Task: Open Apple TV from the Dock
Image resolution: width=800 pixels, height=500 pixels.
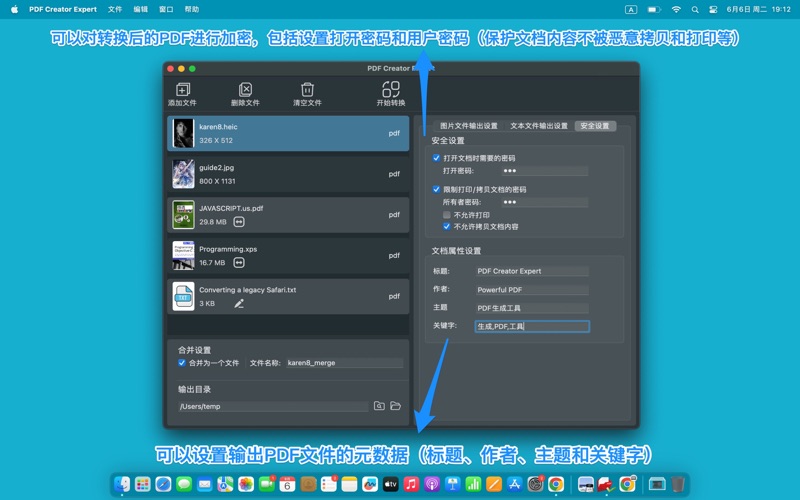Action: tap(391, 484)
